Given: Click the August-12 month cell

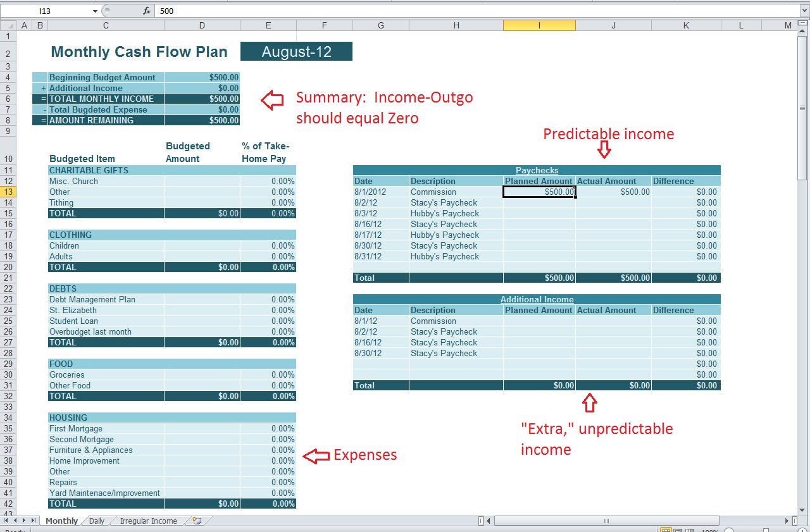Looking at the screenshot, I should coord(296,52).
